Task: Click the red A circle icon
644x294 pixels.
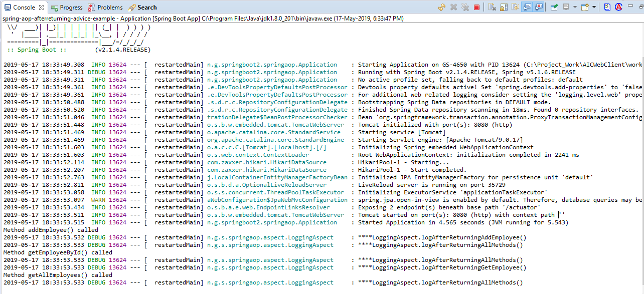Action: tap(618, 7)
